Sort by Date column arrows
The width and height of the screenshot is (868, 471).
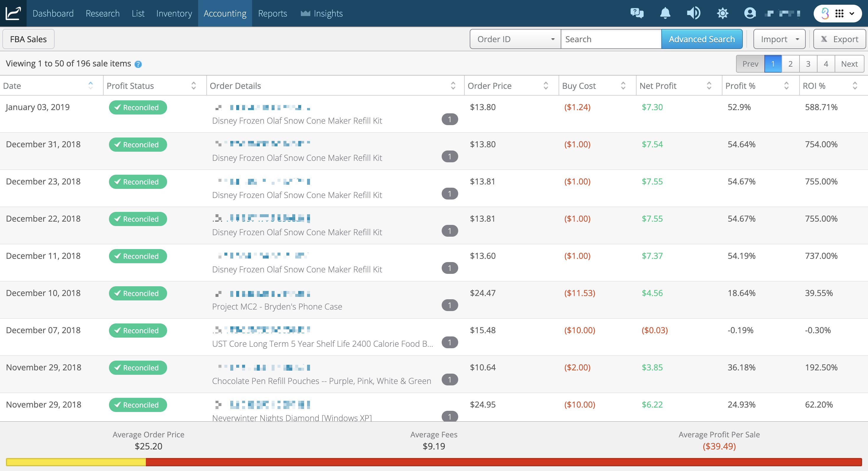[x=90, y=86]
